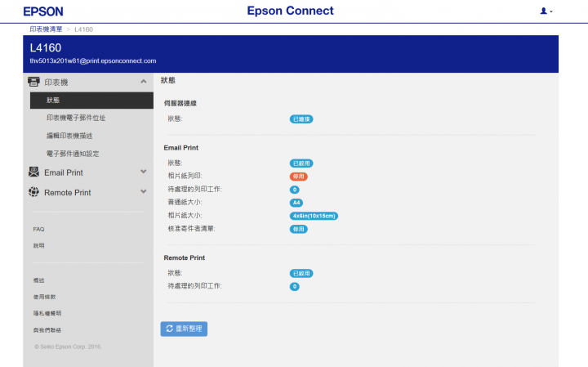Open 印表機電子郵件位址 in the sidebar

(76, 118)
